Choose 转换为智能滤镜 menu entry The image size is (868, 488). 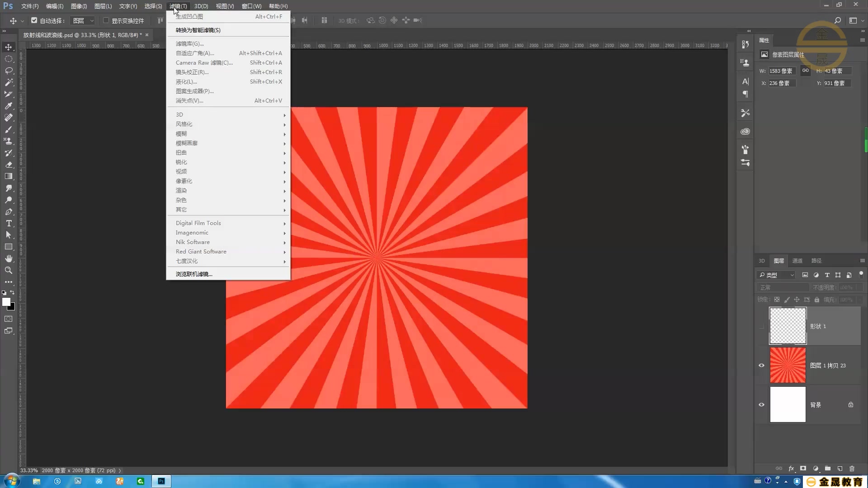pyautogui.click(x=198, y=30)
